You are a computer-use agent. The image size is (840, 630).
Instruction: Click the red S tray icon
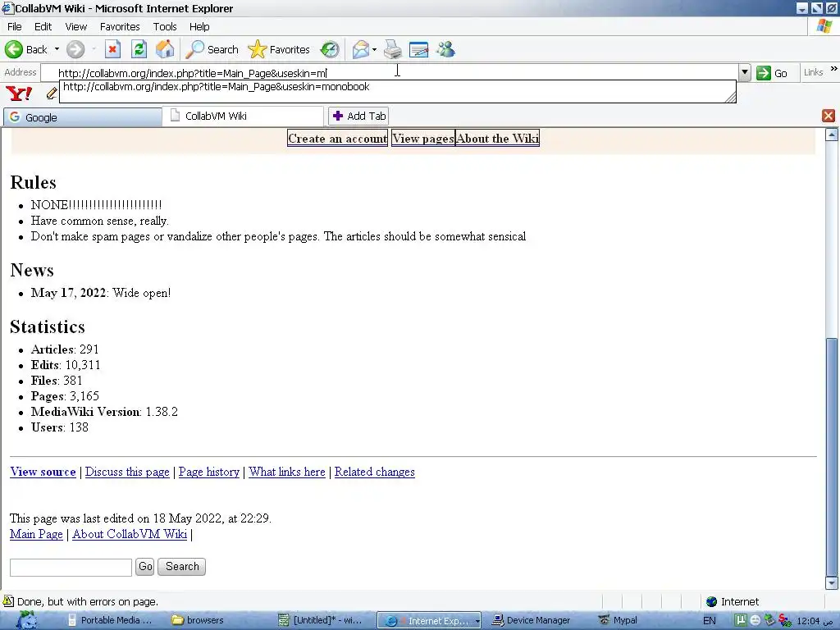point(784,620)
